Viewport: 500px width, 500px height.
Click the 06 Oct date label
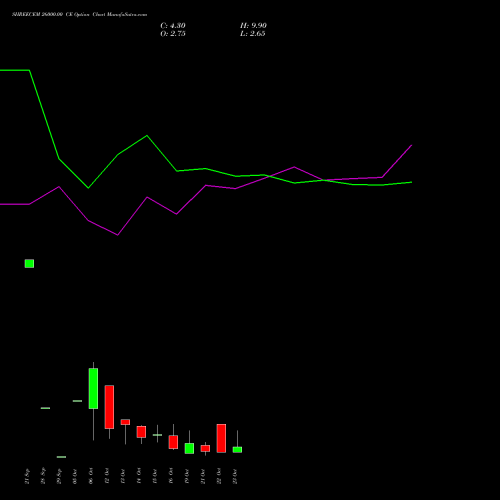[x=91, y=476]
